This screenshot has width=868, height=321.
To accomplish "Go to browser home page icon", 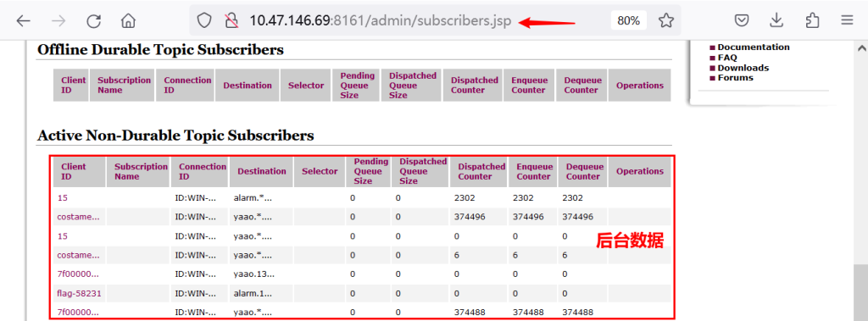I will point(129,21).
